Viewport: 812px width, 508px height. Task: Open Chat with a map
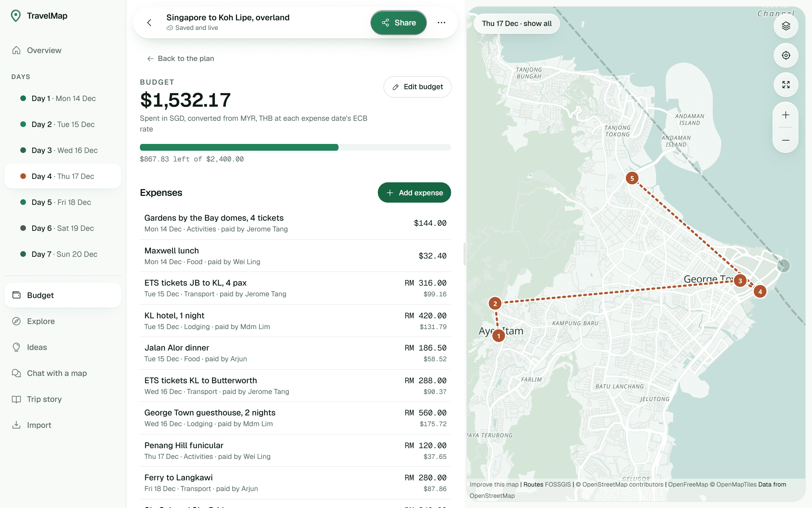pyautogui.click(x=63, y=373)
